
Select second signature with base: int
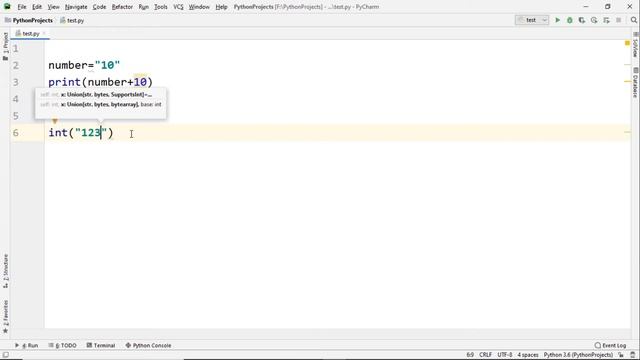coord(100,104)
